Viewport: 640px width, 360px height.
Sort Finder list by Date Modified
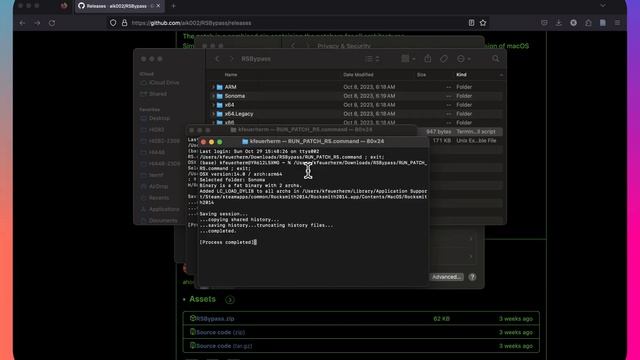tap(358, 75)
